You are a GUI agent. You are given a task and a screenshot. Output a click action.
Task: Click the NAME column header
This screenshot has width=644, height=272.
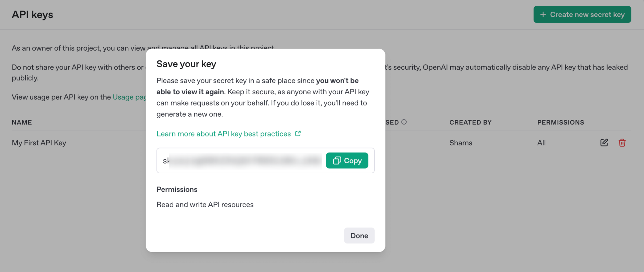[22, 122]
